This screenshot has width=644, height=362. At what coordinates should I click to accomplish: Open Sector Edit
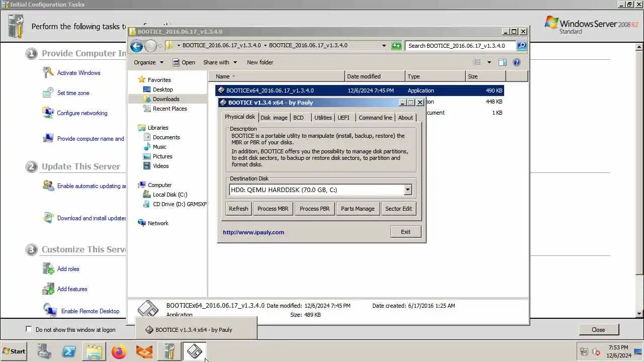(x=398, y=209)
